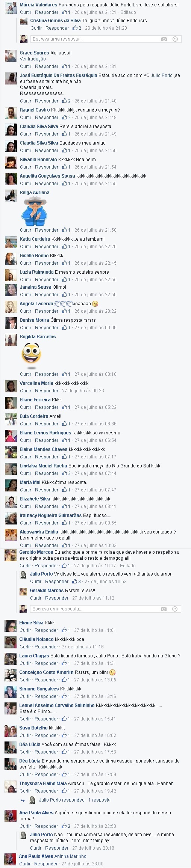Click timestamp '27 de julho às 10:53'

[106, 582]
